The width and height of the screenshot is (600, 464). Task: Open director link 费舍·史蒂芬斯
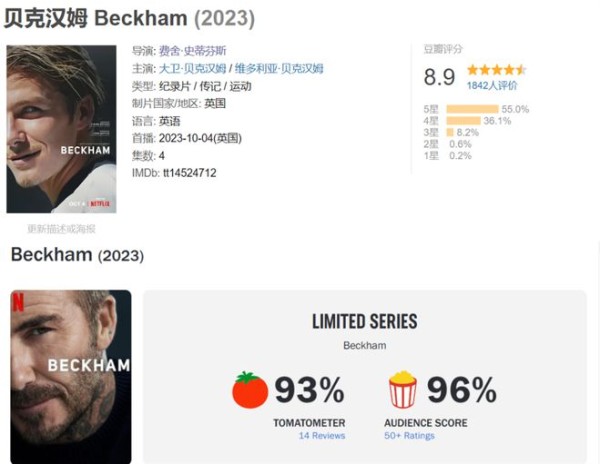(x=192, y=51)
